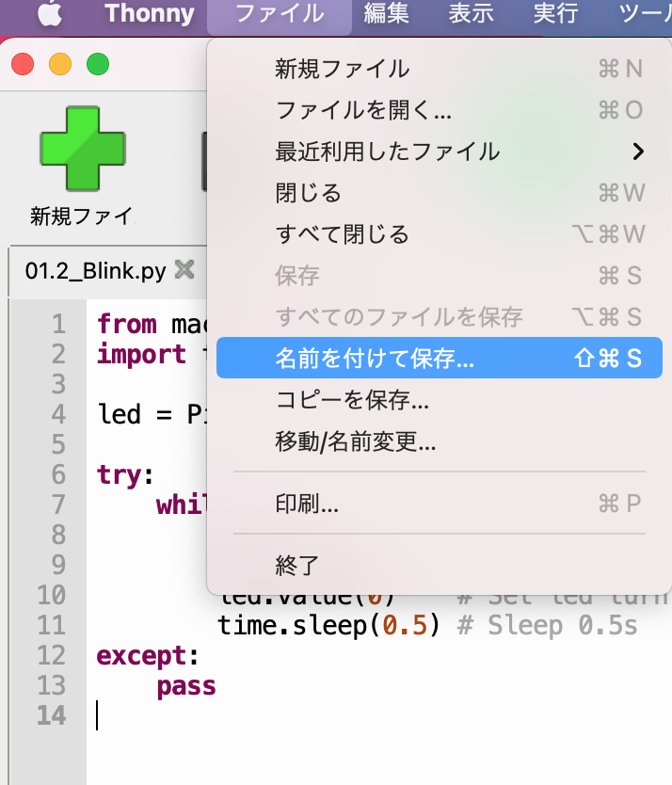Click the green zoom window button
This screenshot has height=785, width=672.
[x=98, y=64]
